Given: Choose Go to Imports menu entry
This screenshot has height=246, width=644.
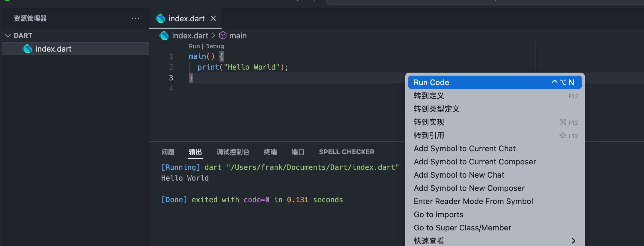Looking at the screenshot, I should pos(438,214).
